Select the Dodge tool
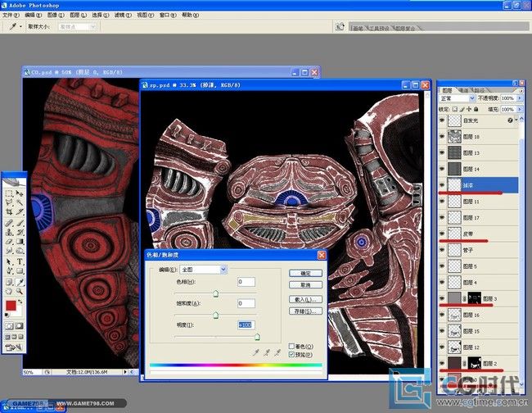Screen dimensions: 532x413 (20, 251)
